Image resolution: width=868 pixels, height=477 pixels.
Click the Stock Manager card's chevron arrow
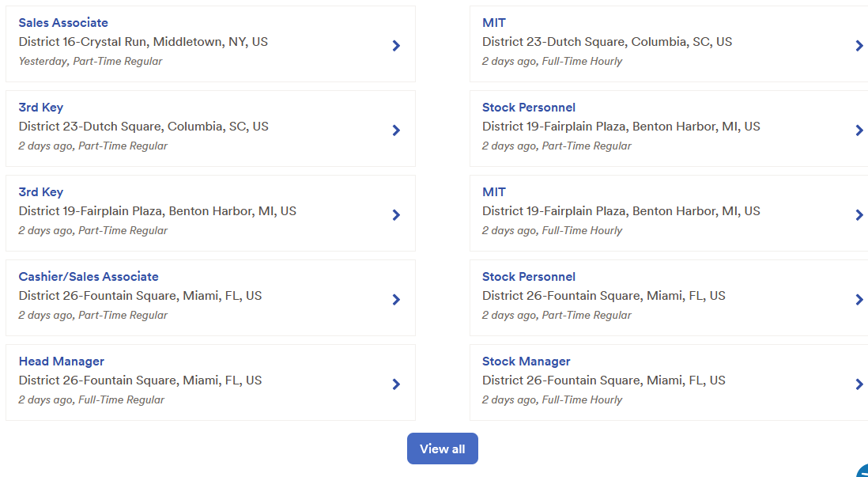pos(859,384)
